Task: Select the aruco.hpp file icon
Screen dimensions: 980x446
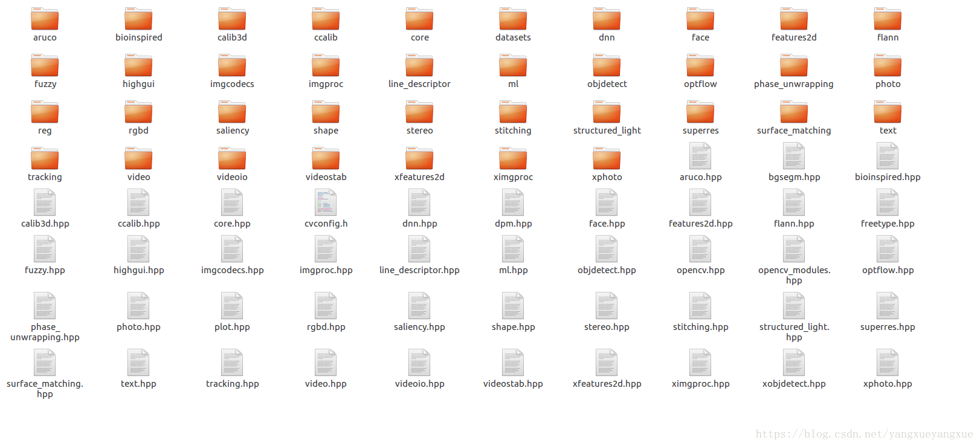Action: pyautogui.click(x=700, y=156)
